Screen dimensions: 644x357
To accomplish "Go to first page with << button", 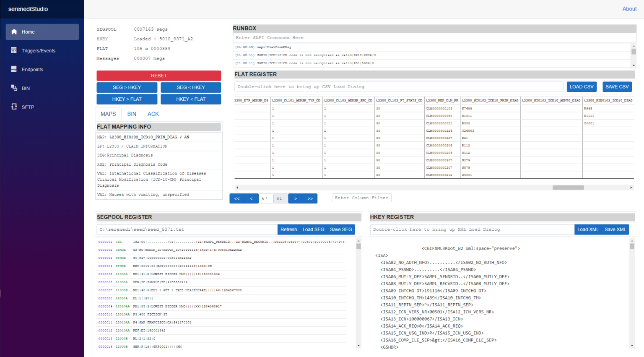I will 237,198.
